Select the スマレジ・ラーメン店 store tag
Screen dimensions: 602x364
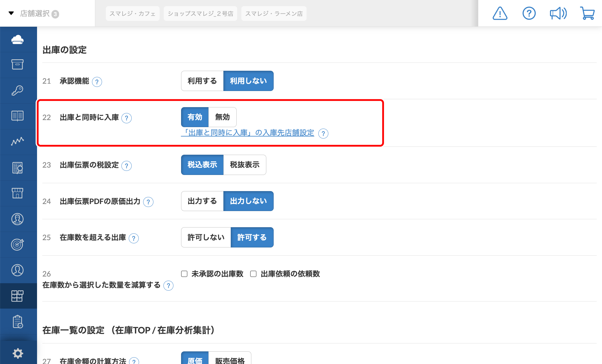click(x=274, y=14)
